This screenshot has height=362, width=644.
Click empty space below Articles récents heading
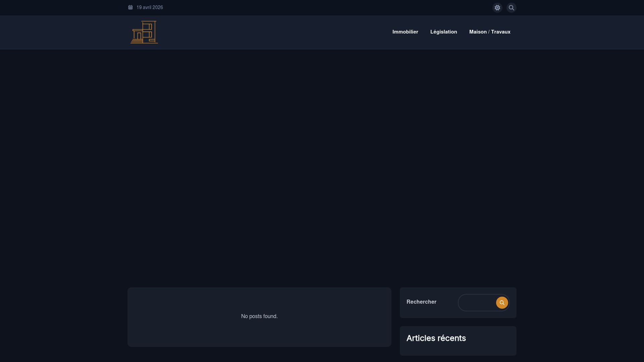point(458,350)
